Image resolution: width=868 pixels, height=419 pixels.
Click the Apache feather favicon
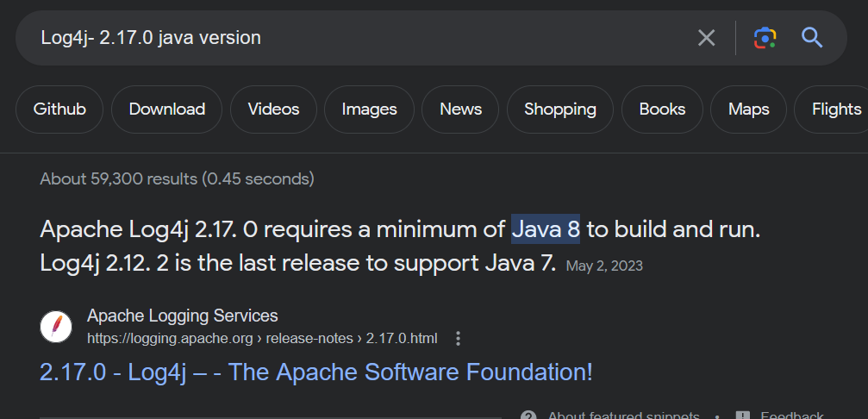pos(56,327)
